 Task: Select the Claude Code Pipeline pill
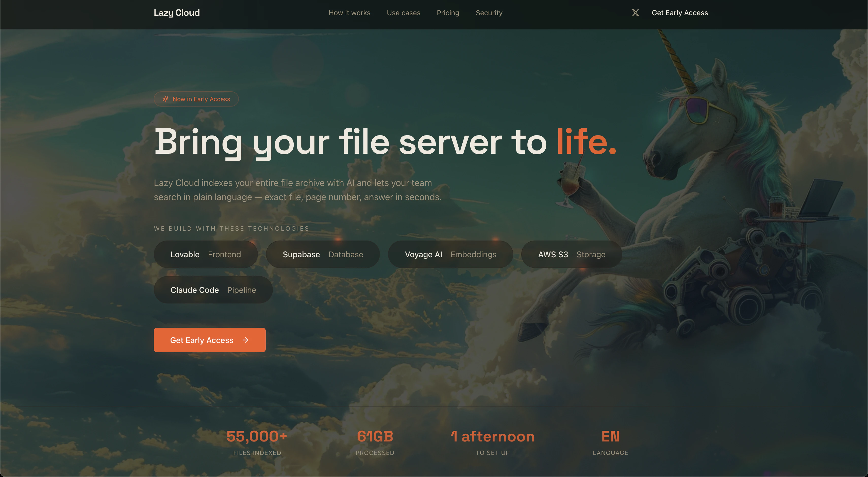(x=213, y=290)
